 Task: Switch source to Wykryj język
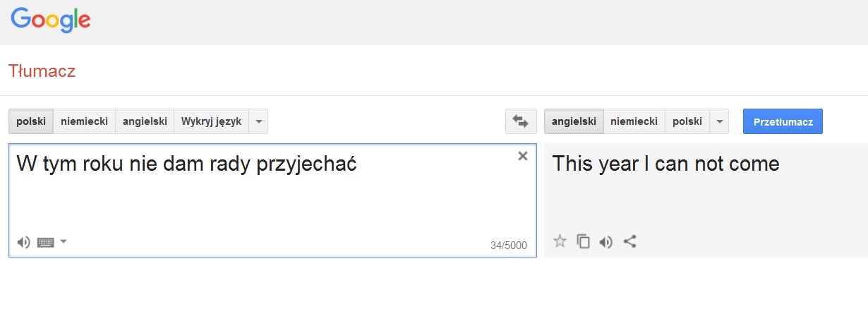(211, 121)
